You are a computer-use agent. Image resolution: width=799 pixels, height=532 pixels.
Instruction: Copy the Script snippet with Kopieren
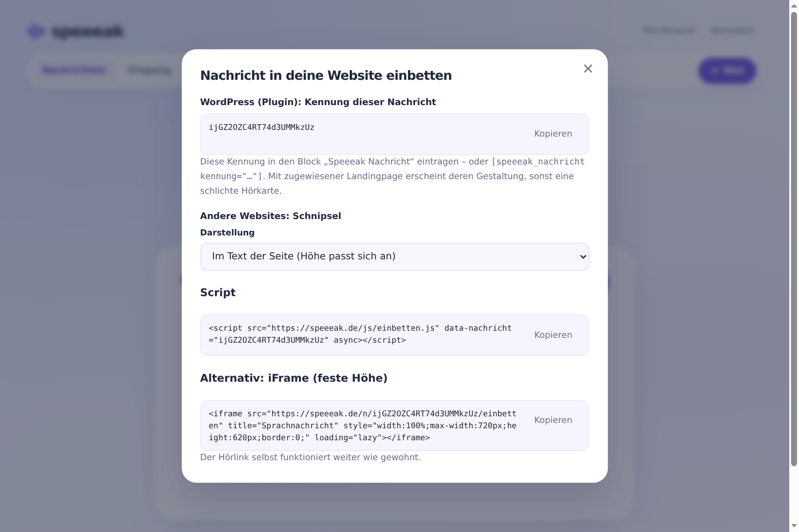coord(553,335)
